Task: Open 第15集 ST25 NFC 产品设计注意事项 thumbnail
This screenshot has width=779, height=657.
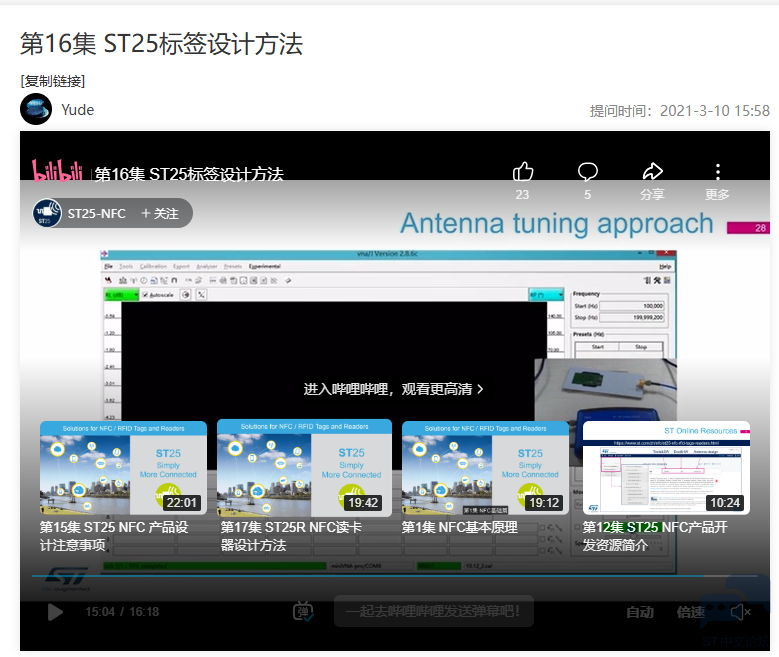Action: coord(123,468)
